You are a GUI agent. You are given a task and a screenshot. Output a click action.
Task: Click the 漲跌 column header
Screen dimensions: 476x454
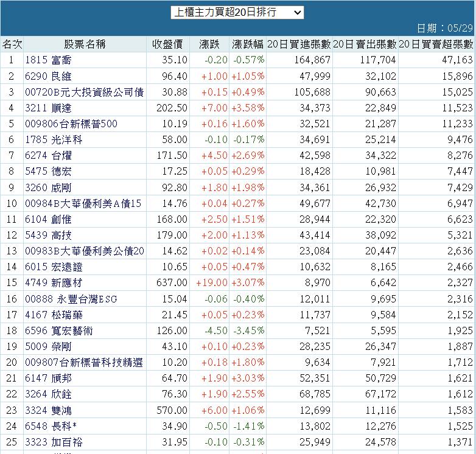pos(209,44)
